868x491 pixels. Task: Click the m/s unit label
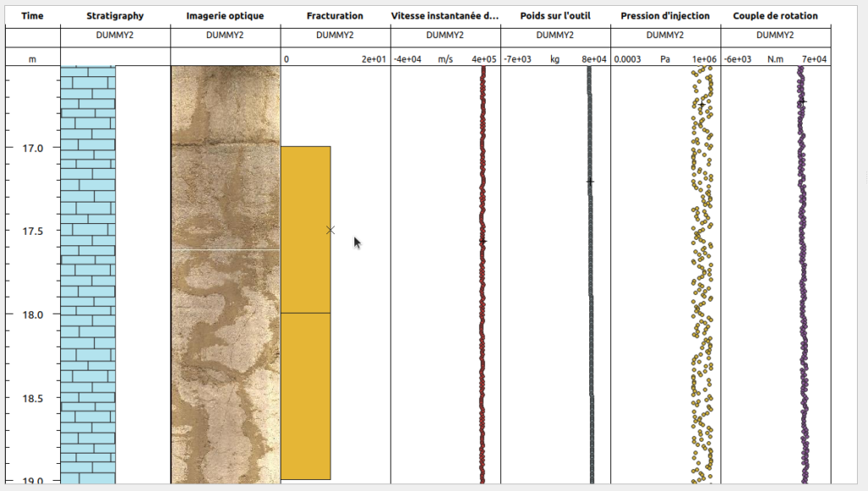click(x=445, y=59)
